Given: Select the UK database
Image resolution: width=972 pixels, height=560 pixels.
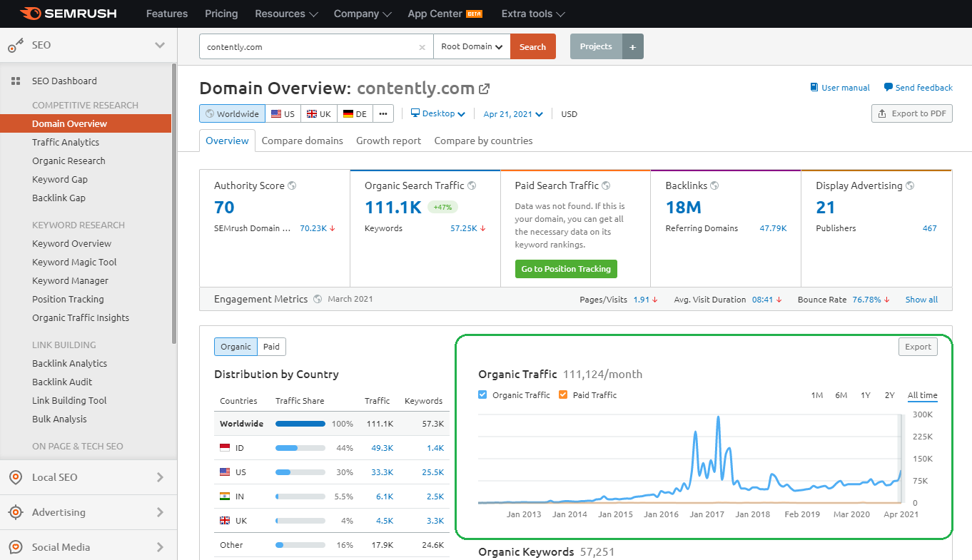Looking at the screenshot, I should [318, 113].
